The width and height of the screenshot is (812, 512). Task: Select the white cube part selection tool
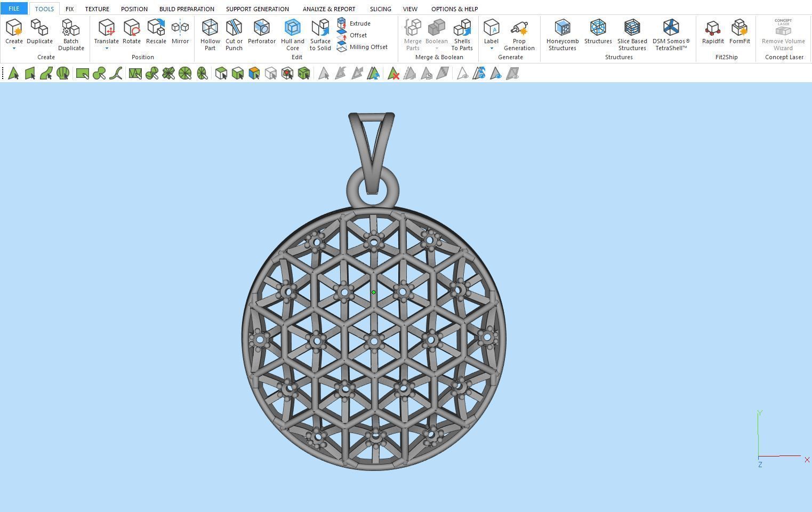click(221, 74)
